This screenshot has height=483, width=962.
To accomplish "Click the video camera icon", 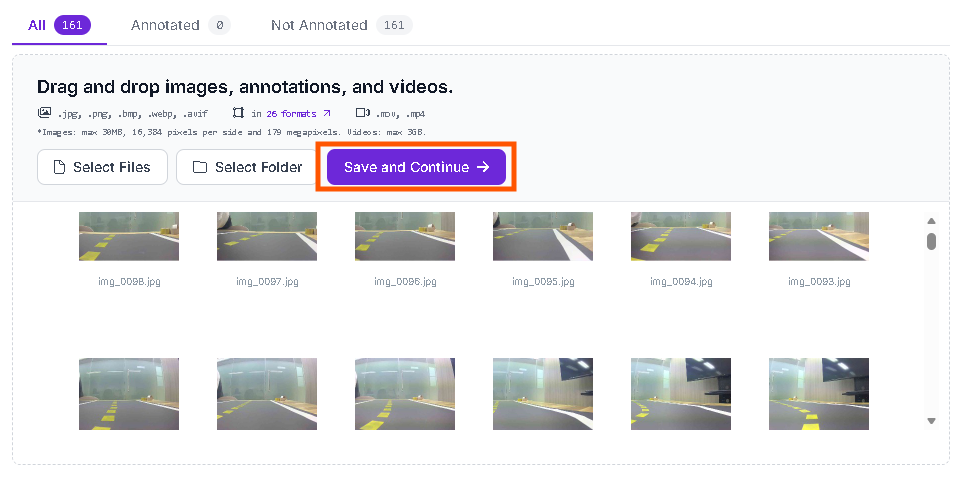I will (x=363, y=113).
